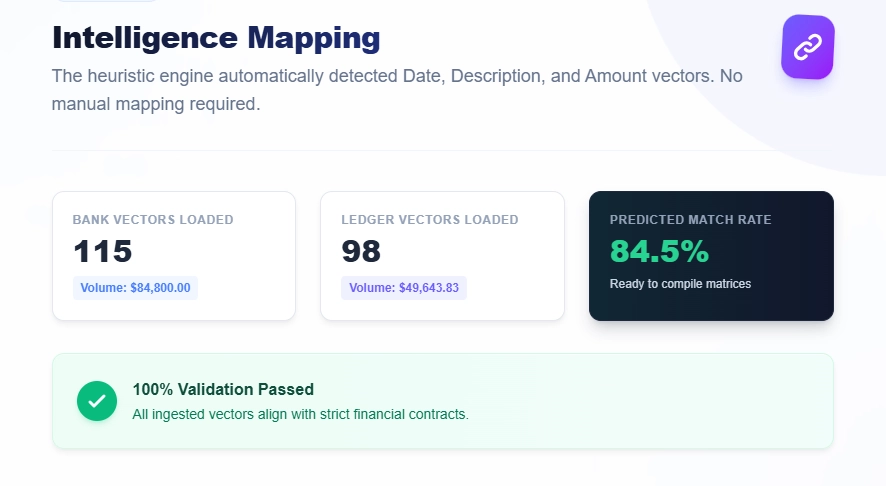Click the strict financial contracts message
Image resolution: width=886 pixels, height=486 pixels.
tap(300, 413)
